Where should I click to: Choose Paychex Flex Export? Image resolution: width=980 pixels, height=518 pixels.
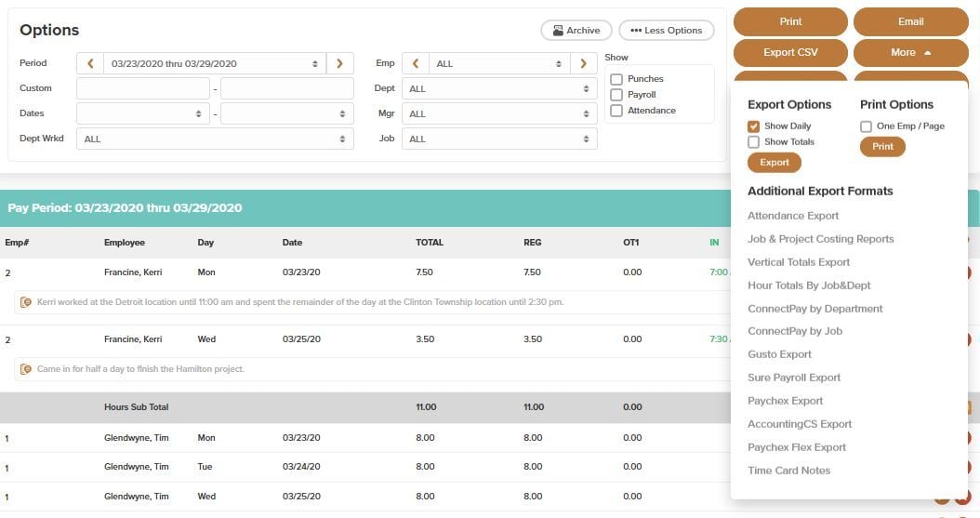797,447
